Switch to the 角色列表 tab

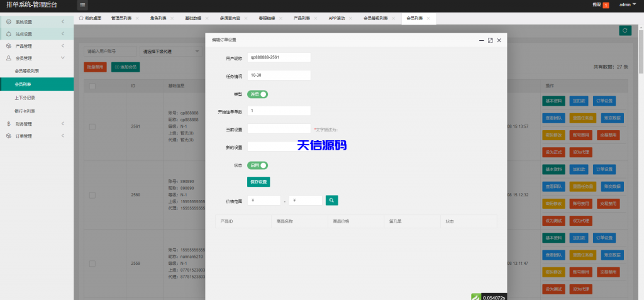click(158, 18)
